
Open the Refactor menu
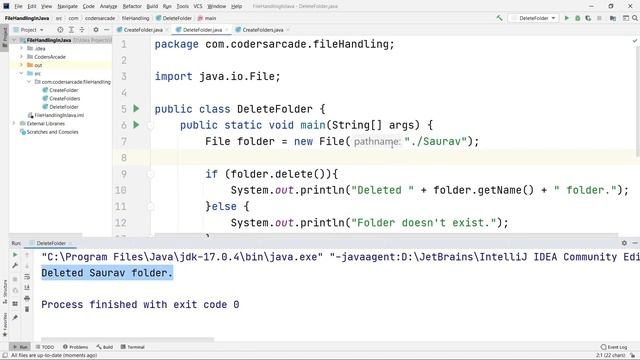(132, 6)
